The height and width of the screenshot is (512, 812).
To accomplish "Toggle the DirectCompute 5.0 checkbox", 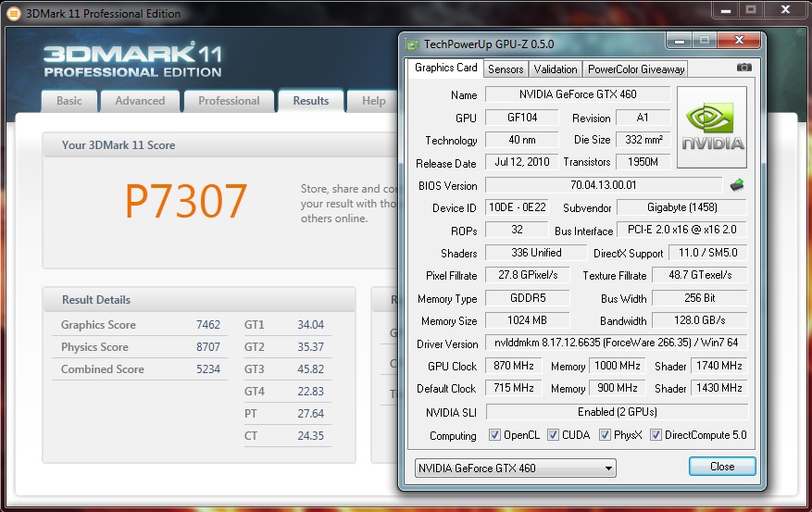I will pos(656,435).
